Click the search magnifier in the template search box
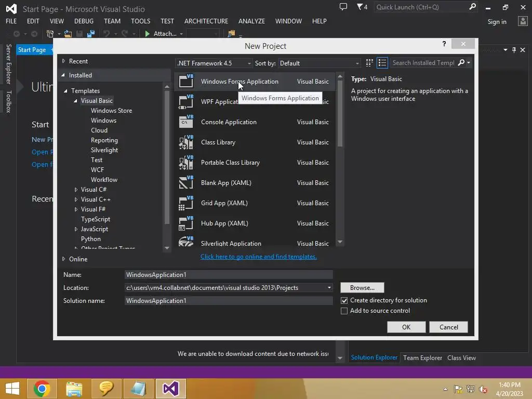This screenshot has height=399, width=532. 461,62
